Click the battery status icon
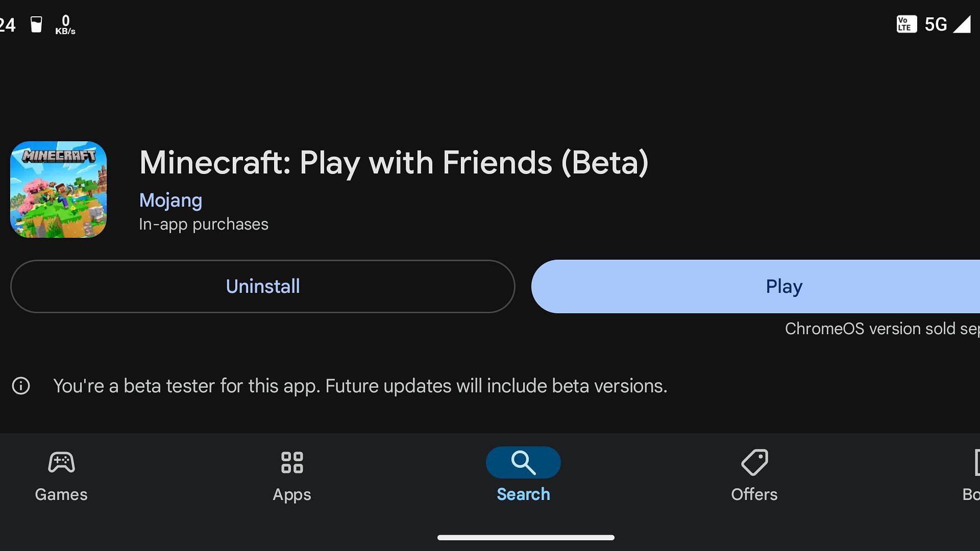 pos(35,23)
